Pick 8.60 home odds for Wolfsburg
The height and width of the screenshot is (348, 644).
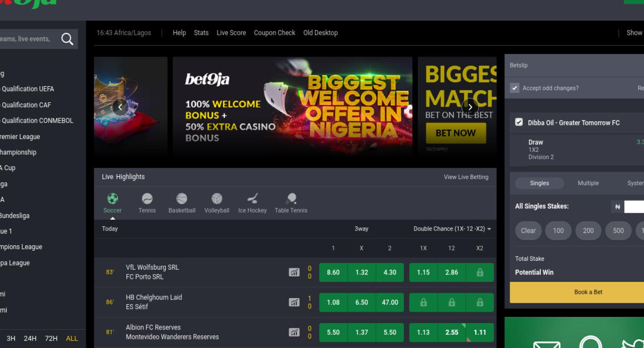(333, 273)
